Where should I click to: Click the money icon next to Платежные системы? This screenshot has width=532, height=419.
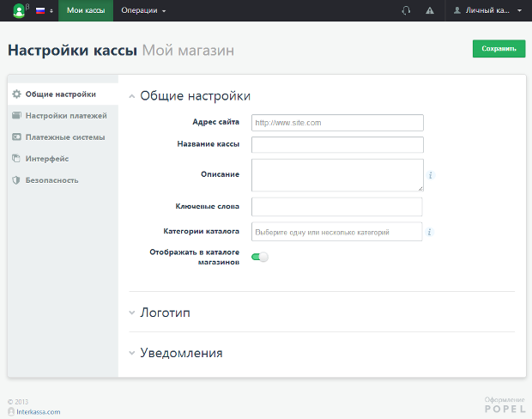tap(16, 137)
